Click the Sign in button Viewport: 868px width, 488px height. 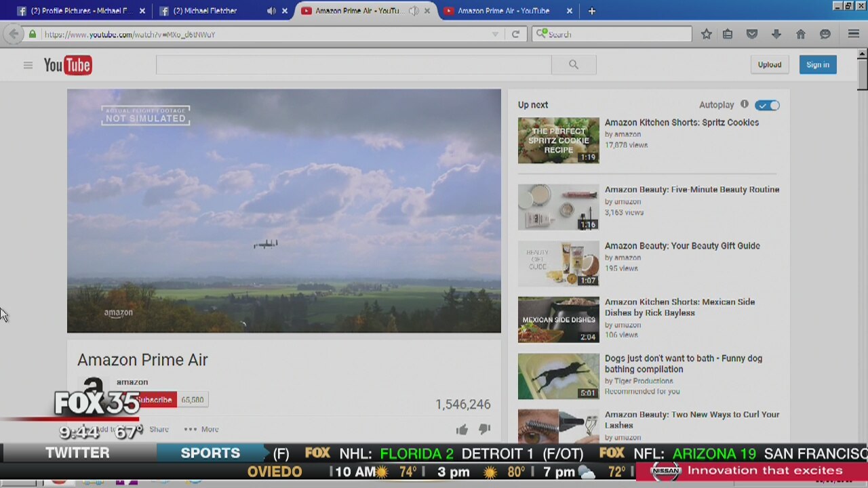[817, 65]
